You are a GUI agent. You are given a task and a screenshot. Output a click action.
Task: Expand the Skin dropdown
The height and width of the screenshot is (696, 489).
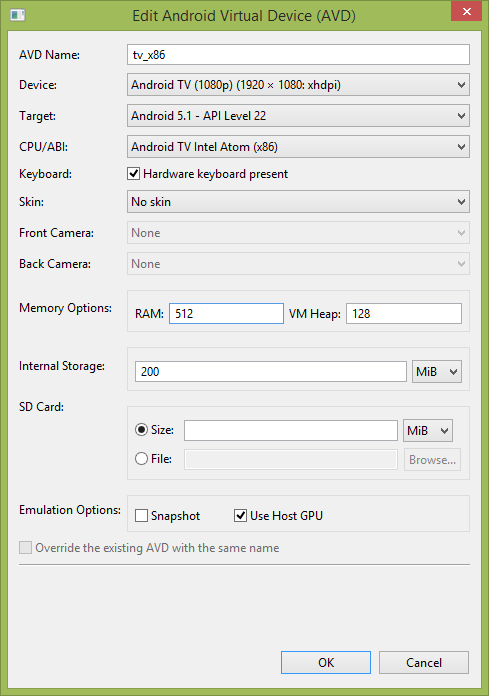pyautogui.click(x=298, y=202)
